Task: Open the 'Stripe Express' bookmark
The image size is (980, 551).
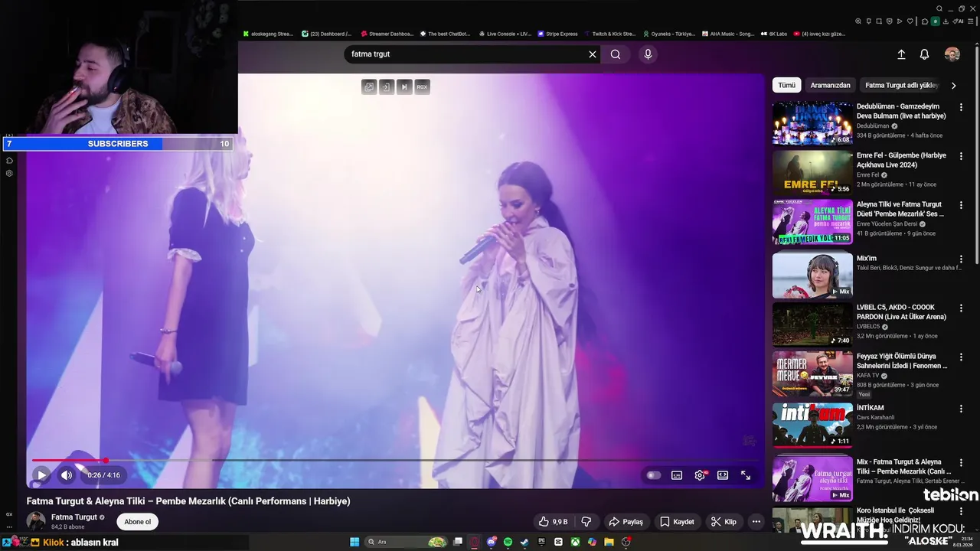Action: point(557,34)
